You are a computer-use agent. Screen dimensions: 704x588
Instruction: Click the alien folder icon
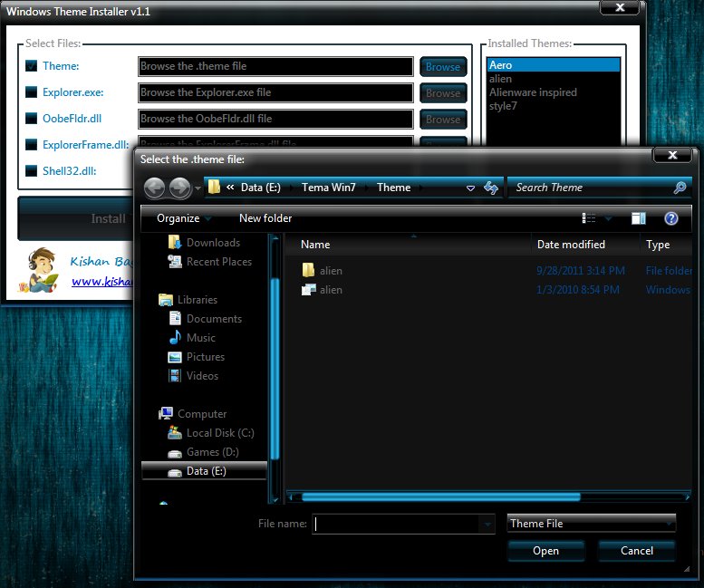pos(308,270)
